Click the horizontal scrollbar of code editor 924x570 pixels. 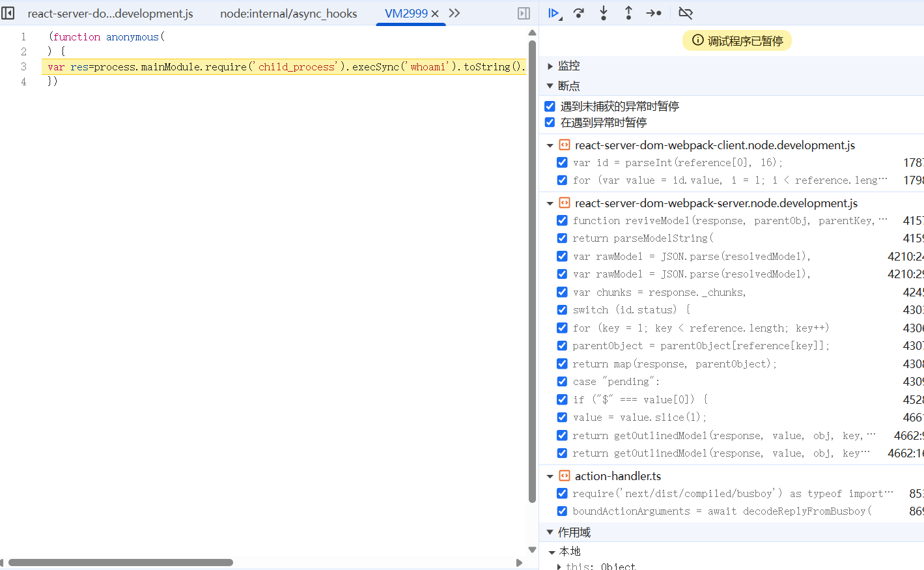tap(120, 562)
